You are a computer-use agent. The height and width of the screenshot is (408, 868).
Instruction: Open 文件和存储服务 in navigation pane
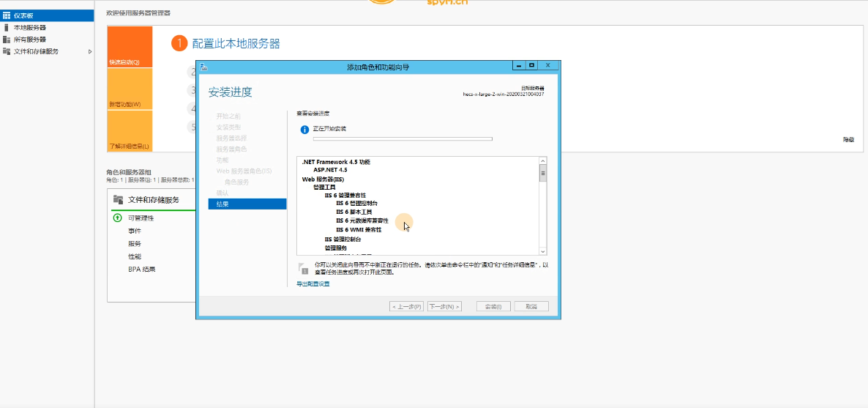pyautogui.click(x=47, y=51)
